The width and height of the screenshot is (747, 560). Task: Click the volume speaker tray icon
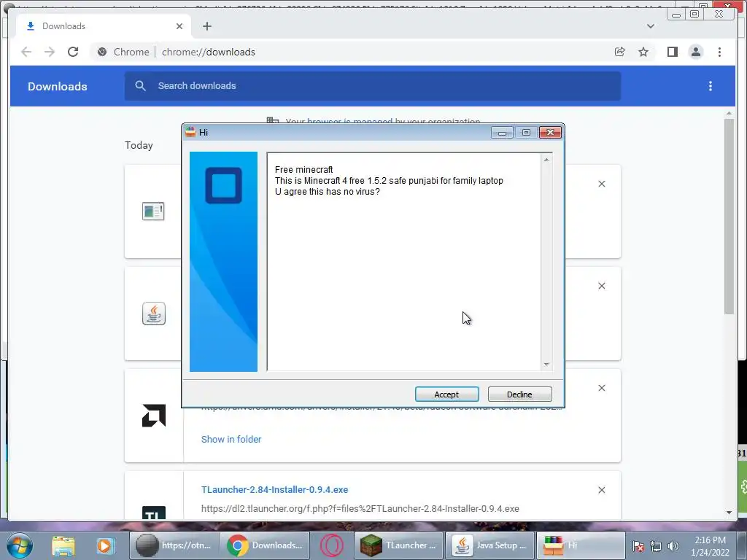coord(673,546)
